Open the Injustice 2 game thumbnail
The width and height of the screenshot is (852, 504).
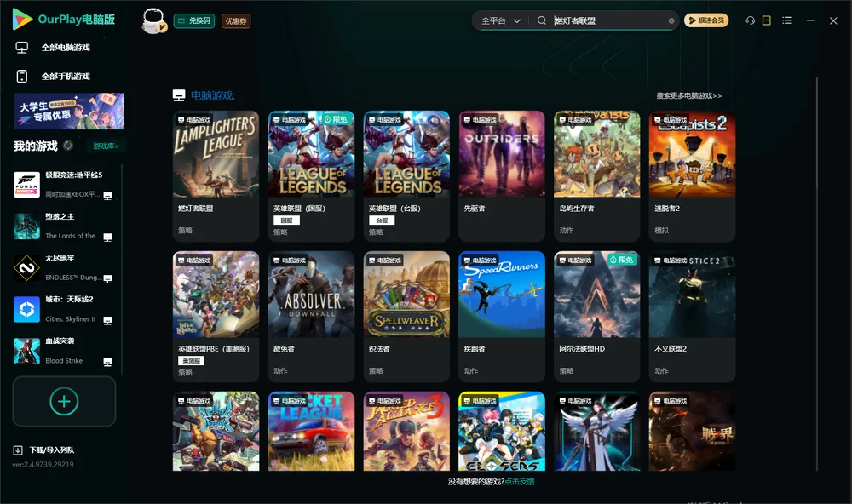tap(692, 295)
